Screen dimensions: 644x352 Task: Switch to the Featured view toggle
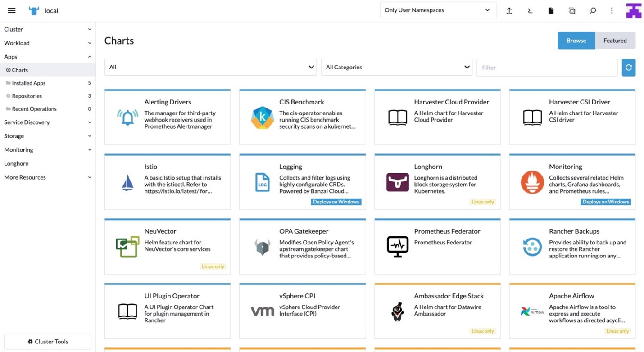tap(615, 41)
